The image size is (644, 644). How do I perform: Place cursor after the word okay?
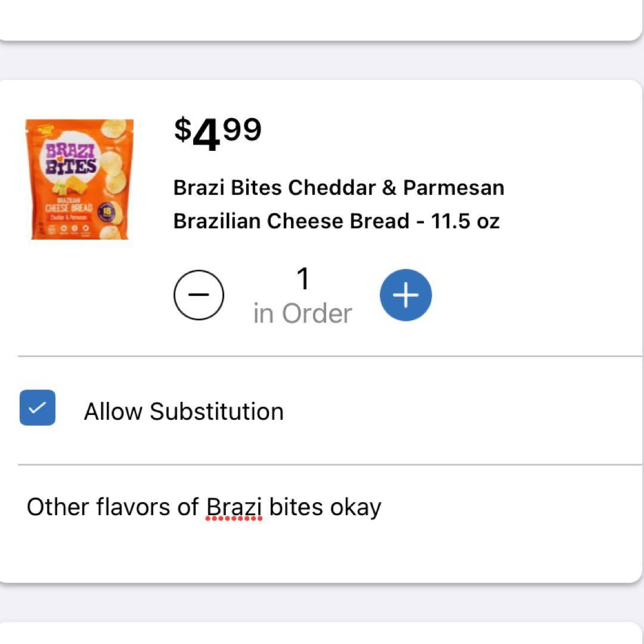382,508
